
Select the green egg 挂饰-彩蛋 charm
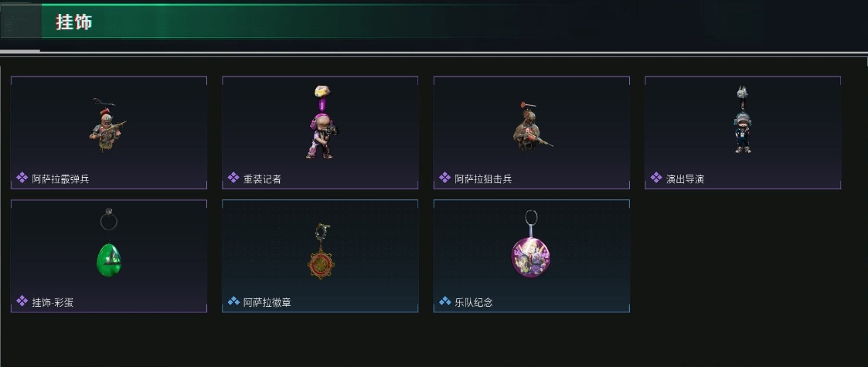108,243
